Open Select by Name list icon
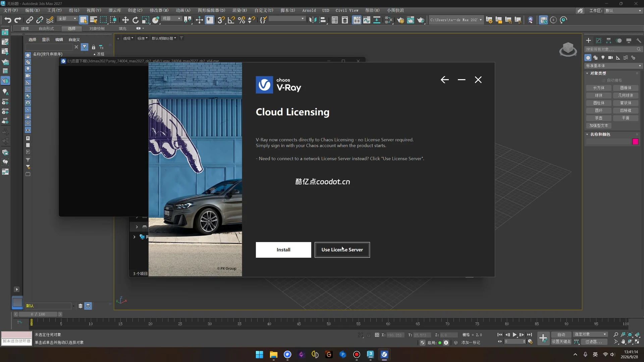Image resolution: width=644 pixels, height=362 pixels. pyautogui.click(x=94, y=20)
